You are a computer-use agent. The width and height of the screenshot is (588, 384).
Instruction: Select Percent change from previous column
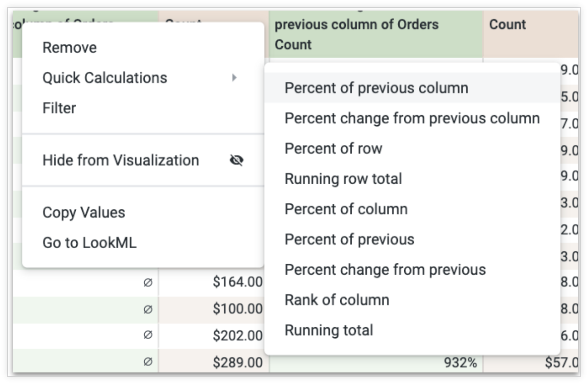click(412, 118)
